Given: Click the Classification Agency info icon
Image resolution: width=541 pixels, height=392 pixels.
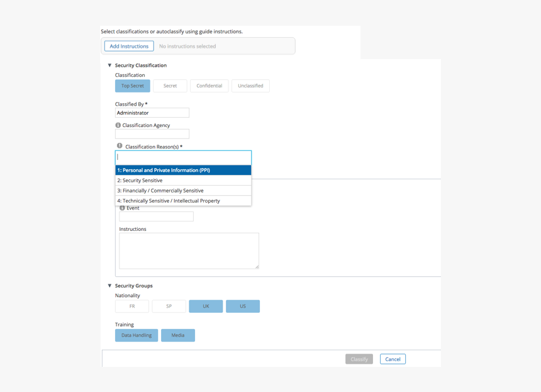Looking at the screenshot, I should coord(118,125).
